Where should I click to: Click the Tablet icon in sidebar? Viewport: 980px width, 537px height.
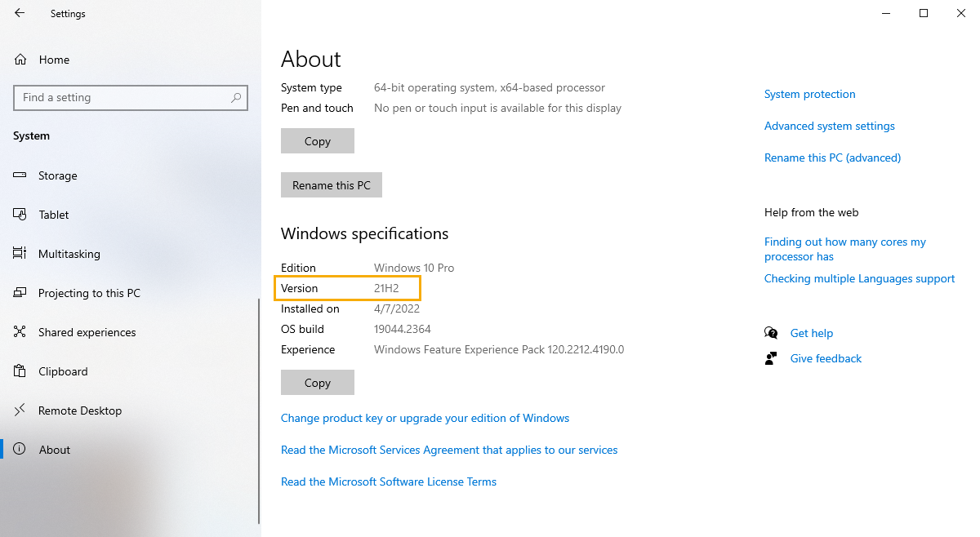(x=20, y=215)
